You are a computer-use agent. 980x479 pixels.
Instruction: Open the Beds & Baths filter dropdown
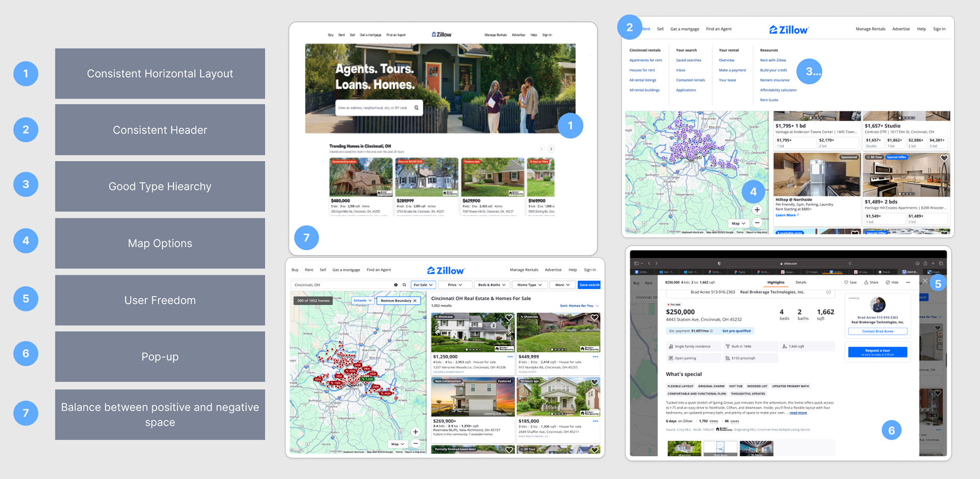492,285
